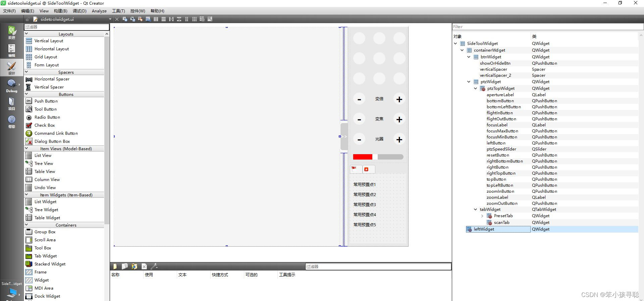This screenshot has width=644, height=301.
Task: Open the Help (帮助) mode
Action: tap(12, 121)
